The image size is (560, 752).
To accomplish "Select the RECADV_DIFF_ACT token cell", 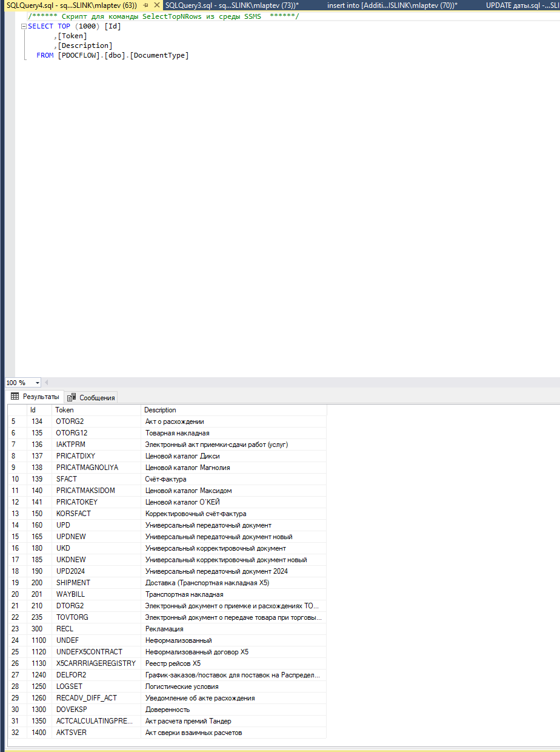I will [96, 698].
